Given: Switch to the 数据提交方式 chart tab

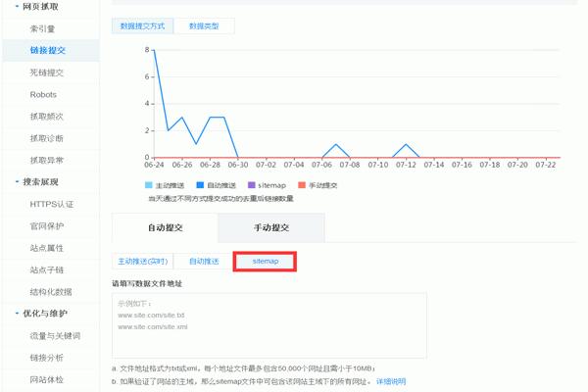Looking at the screenshot, I should [x=142, y=25].
